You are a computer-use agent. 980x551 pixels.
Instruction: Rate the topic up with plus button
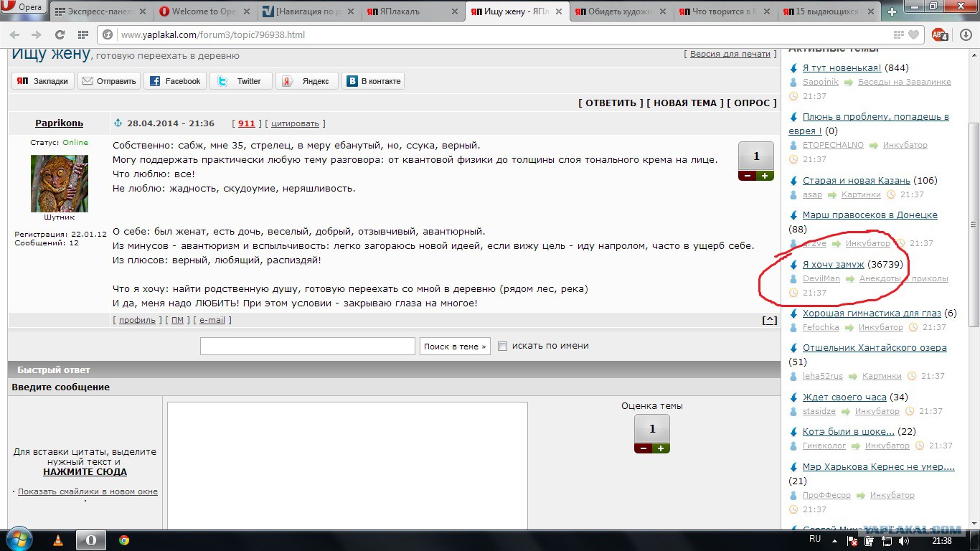pyautogui.click(x=661, y=448)
